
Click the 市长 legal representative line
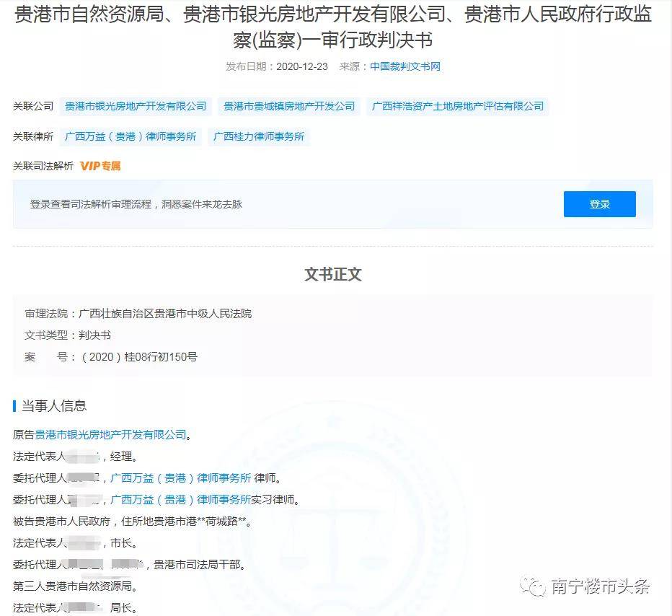75,543
